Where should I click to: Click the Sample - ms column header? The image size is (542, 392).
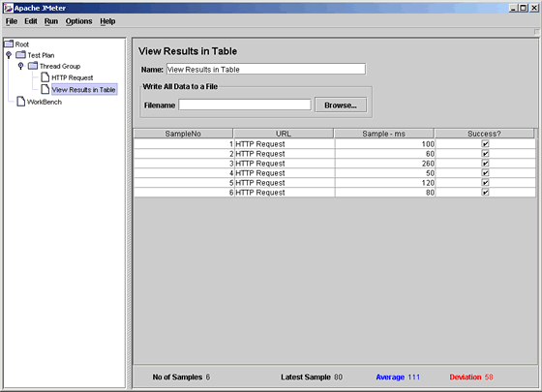click(383, 134)
